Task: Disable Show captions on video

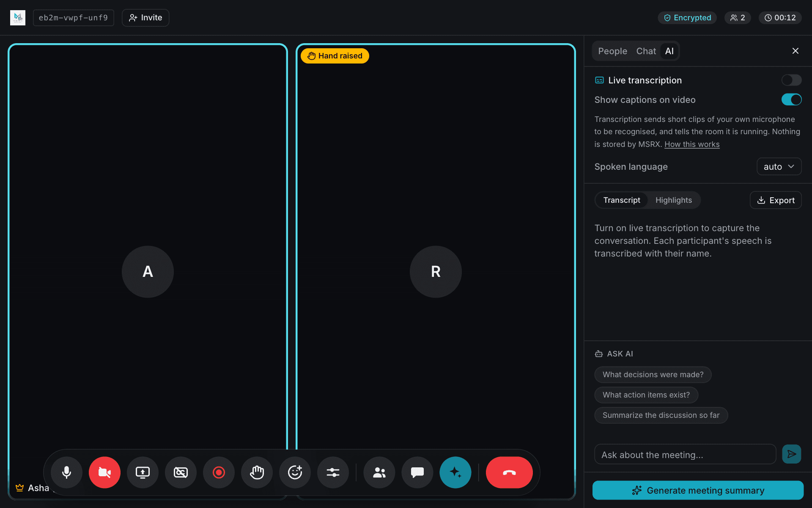Action: click(791, 99)
